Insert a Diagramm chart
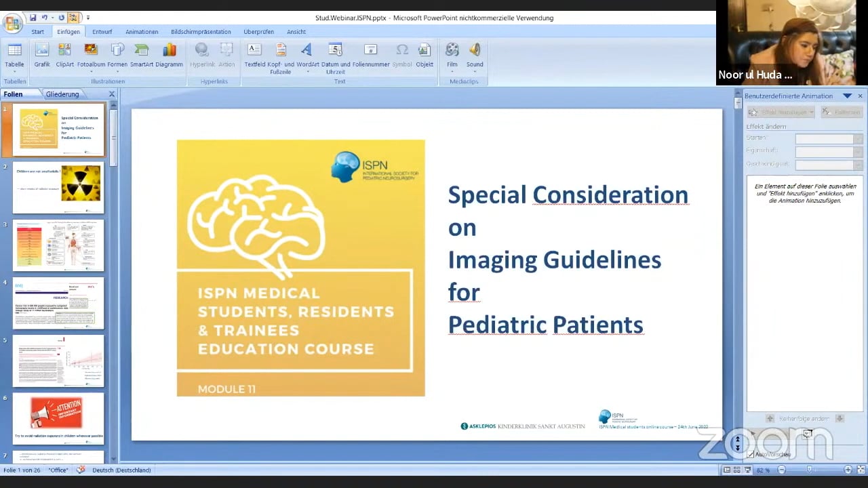 click(x=170, y=56)
